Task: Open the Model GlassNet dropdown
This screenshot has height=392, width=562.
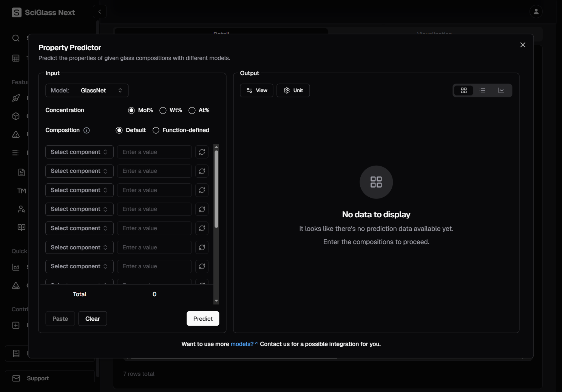Action: click(x=87, y=91)
